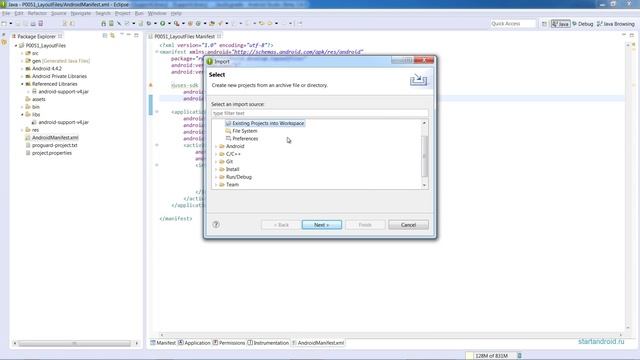Click the New file toolbar icon
Screen dimensions: 640x360
pyautogui.click(x=4, y=24)
